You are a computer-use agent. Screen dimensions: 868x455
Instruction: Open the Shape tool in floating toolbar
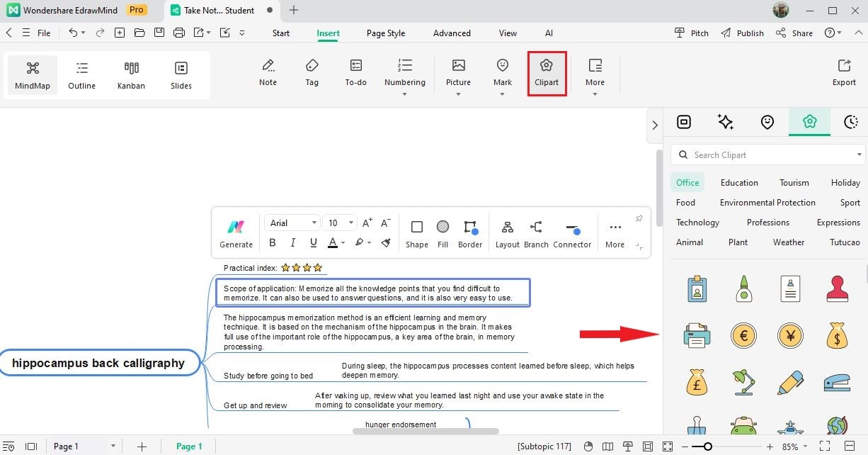(417, 234)
